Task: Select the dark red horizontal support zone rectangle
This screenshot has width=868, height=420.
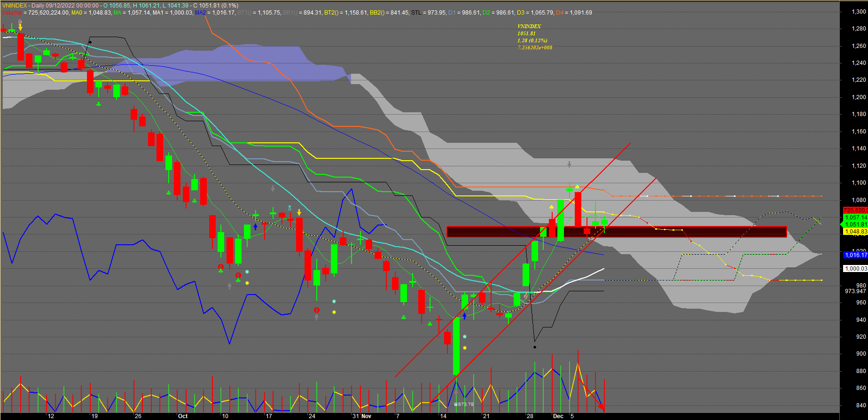Action: [617, 232]
